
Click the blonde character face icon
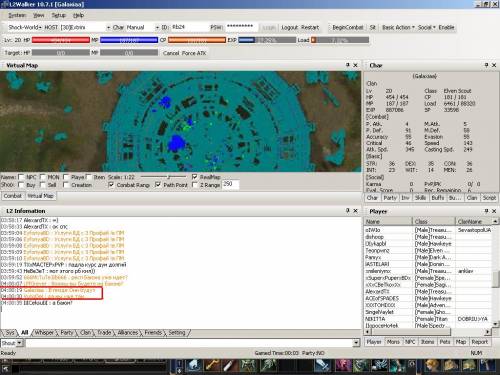pyautogui.click(x=432, y=365)
